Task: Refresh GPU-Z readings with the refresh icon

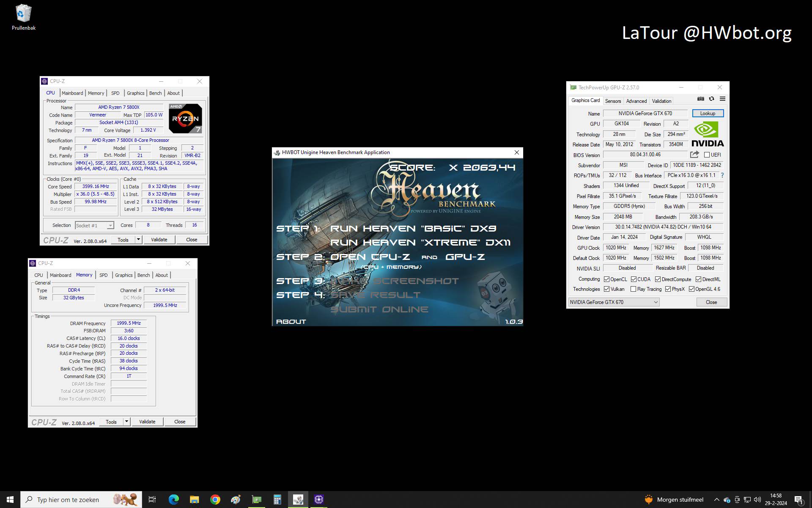Action: pyautogui.click(x=712, y=99)
